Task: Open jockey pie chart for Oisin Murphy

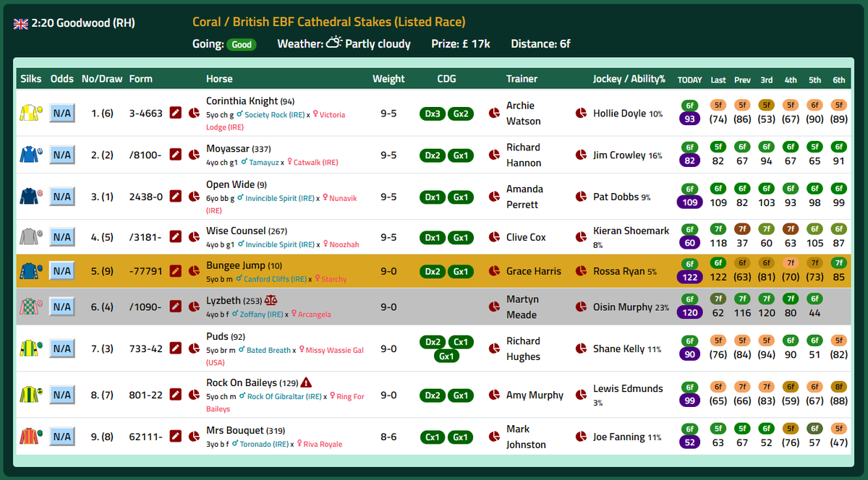Action: pos(581,307)
